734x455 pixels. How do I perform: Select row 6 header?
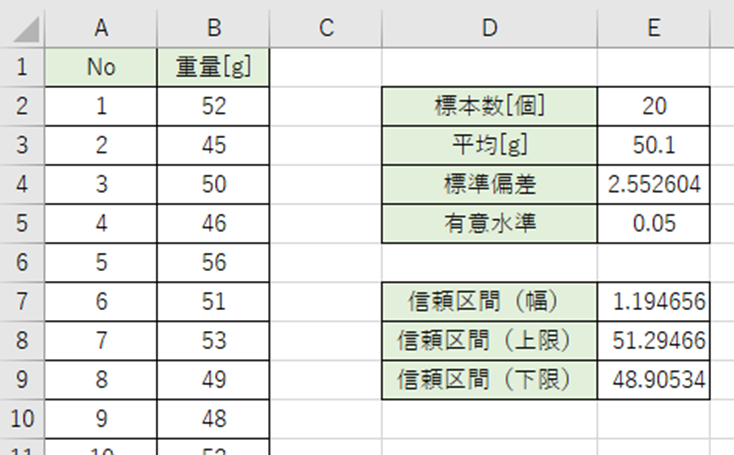coord(22,263)
